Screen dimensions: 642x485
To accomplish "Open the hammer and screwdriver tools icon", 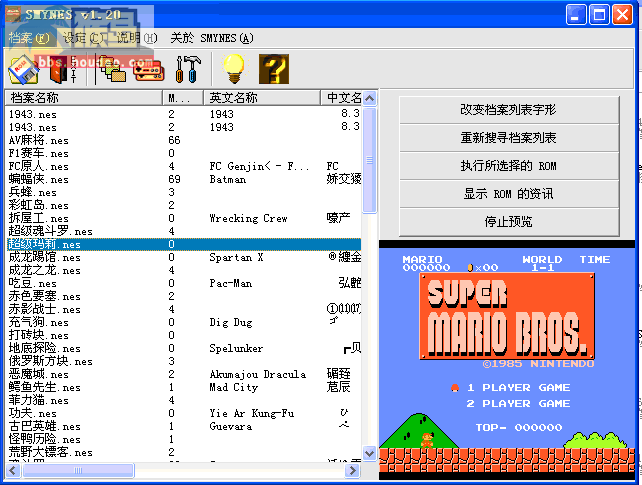I will point(188,69).
